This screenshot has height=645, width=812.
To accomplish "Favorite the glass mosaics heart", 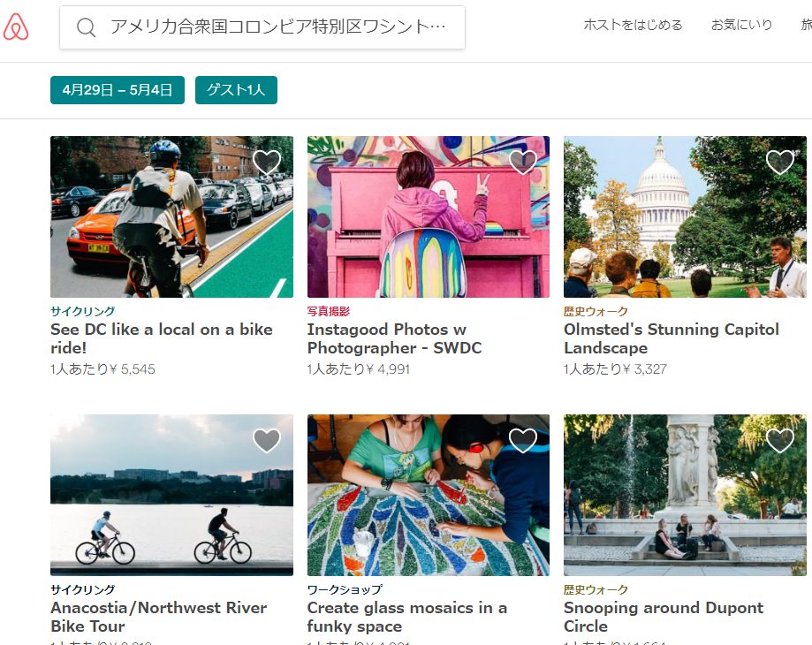I will point(523,441).
